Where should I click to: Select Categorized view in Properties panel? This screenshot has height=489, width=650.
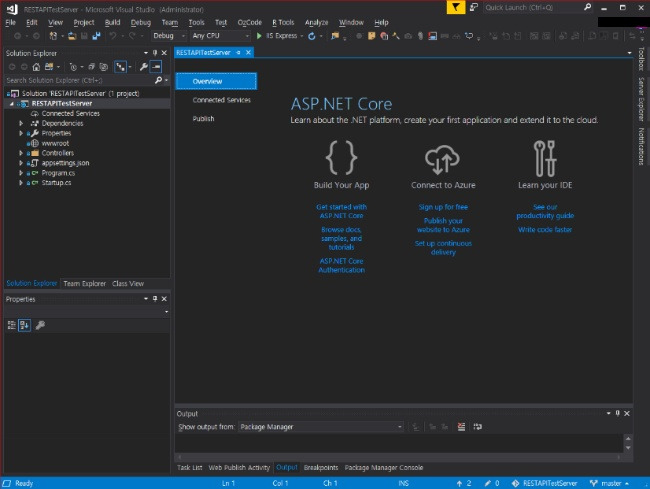click(x=12, y=325)
